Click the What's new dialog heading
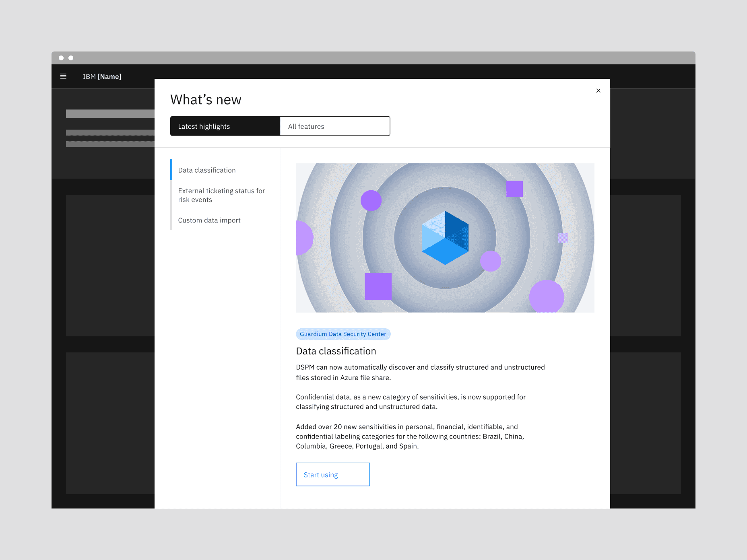 (x=206, y=100)
